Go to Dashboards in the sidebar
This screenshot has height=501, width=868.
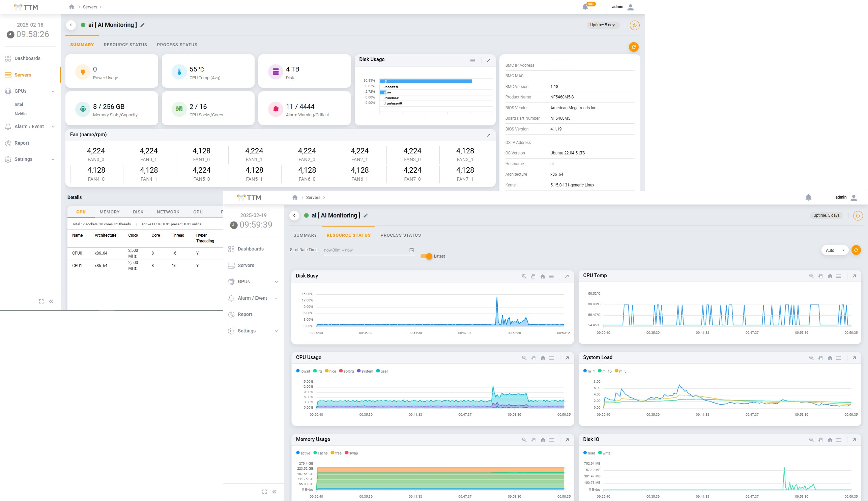click(27, 59)
